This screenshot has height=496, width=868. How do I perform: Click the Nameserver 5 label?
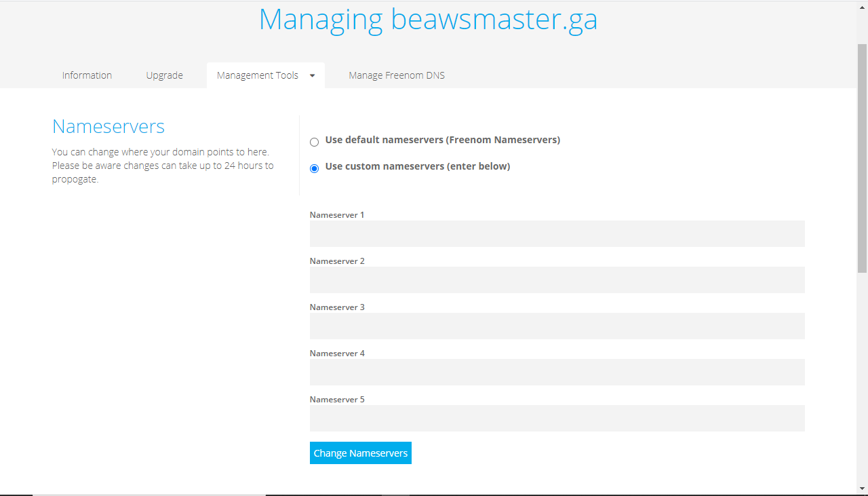click(337, 399)
